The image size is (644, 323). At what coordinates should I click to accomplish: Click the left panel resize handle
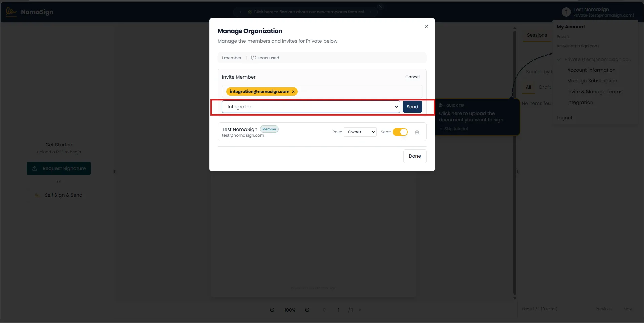[x=115, y=172]
